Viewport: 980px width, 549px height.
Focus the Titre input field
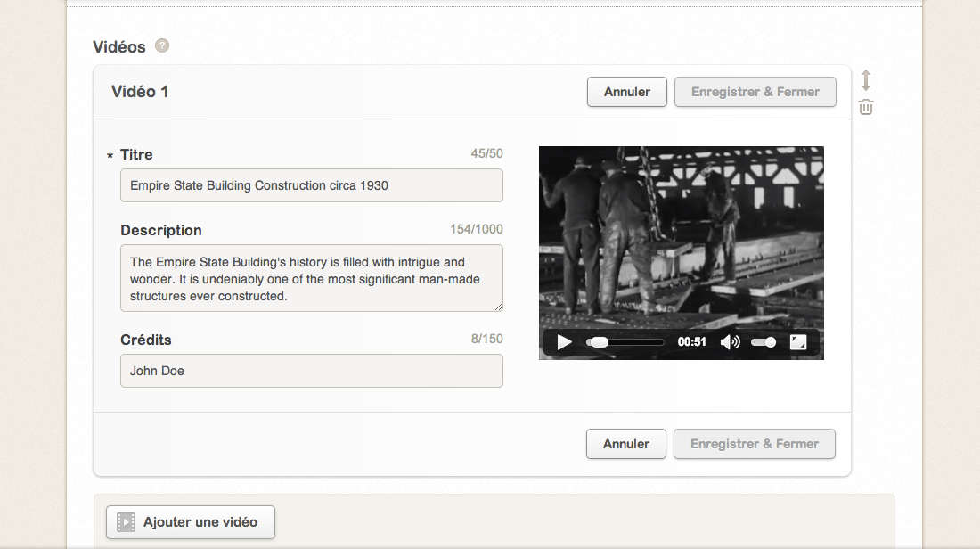[x=312, y=185]
